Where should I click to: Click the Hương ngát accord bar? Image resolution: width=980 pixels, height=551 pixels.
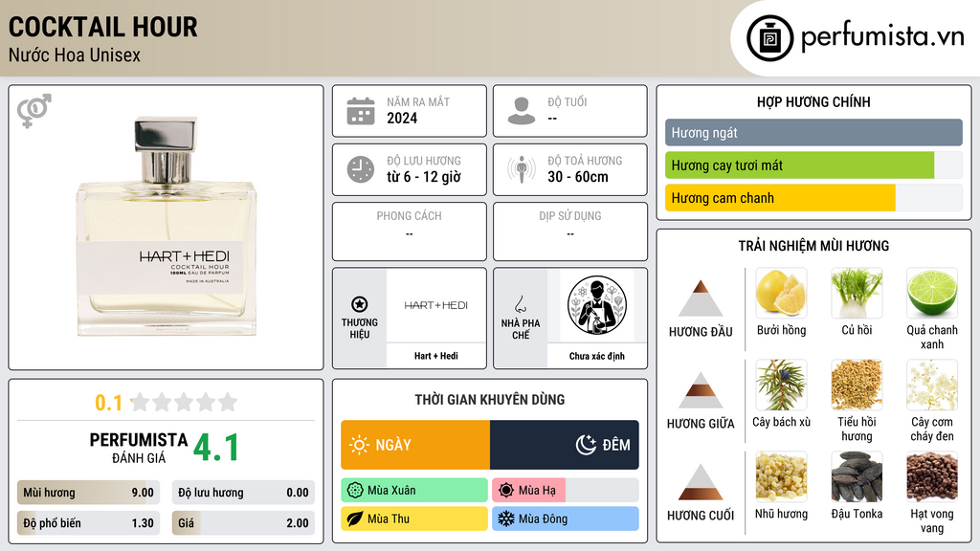[813, 132]
